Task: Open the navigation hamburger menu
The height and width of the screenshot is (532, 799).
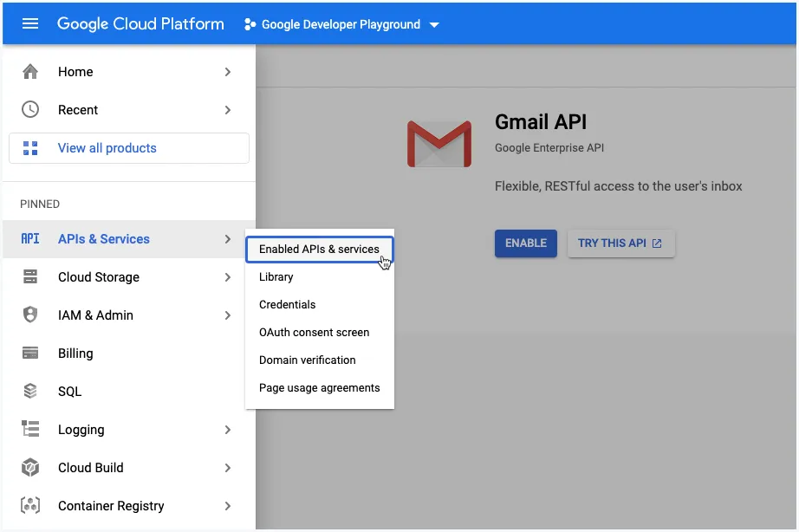Action: (x=30, y=23)
